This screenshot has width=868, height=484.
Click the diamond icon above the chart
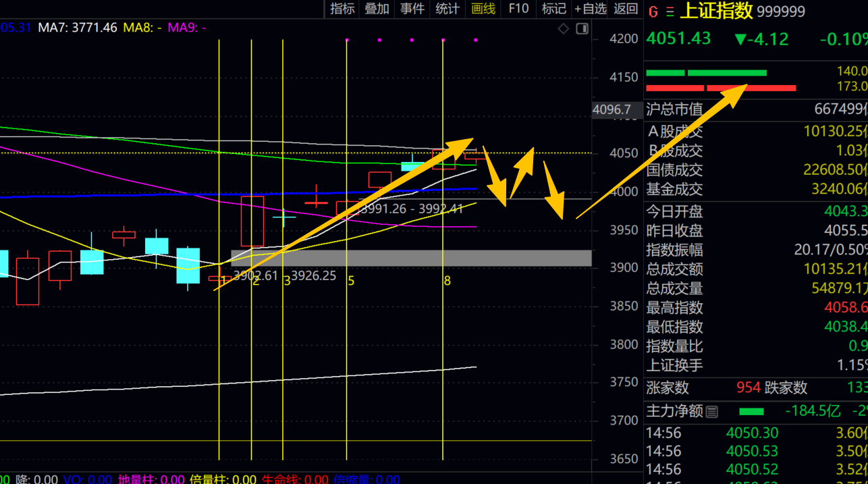(564, 28)
